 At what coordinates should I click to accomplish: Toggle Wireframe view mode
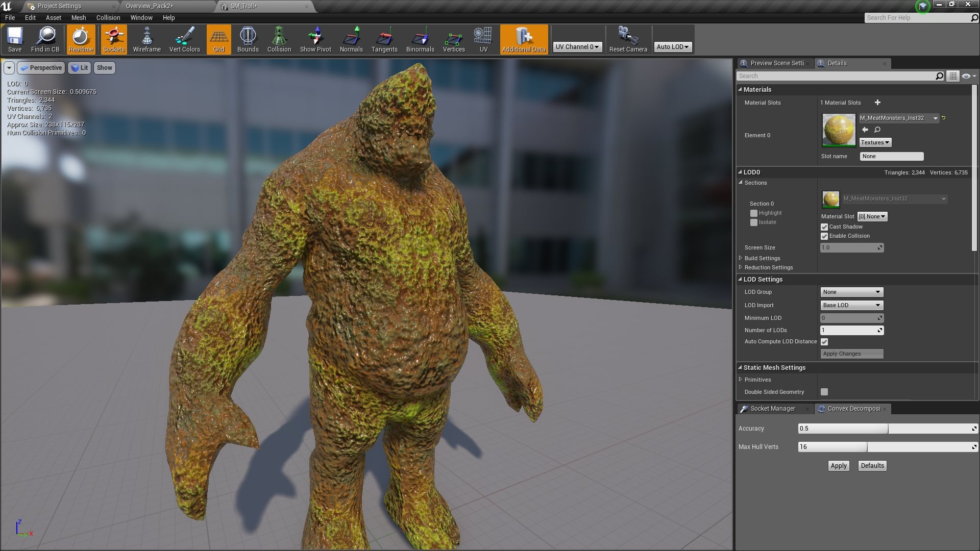click(146, 39)
